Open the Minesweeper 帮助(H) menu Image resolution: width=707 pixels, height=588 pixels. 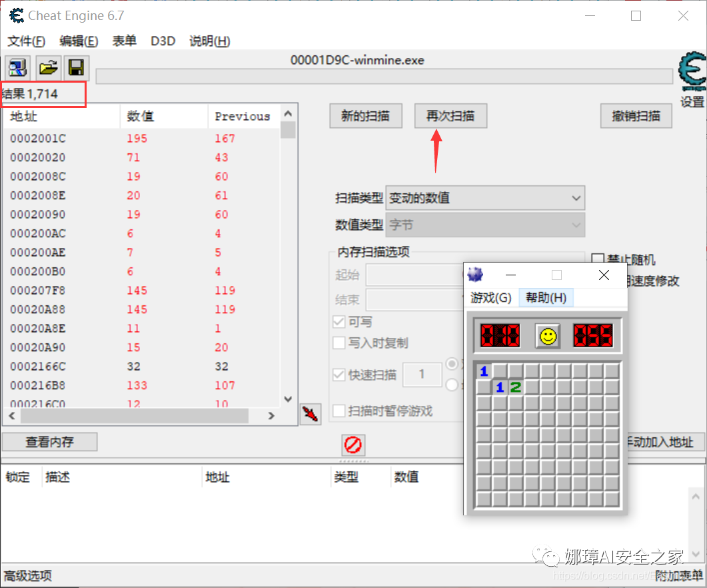[546, 298]
